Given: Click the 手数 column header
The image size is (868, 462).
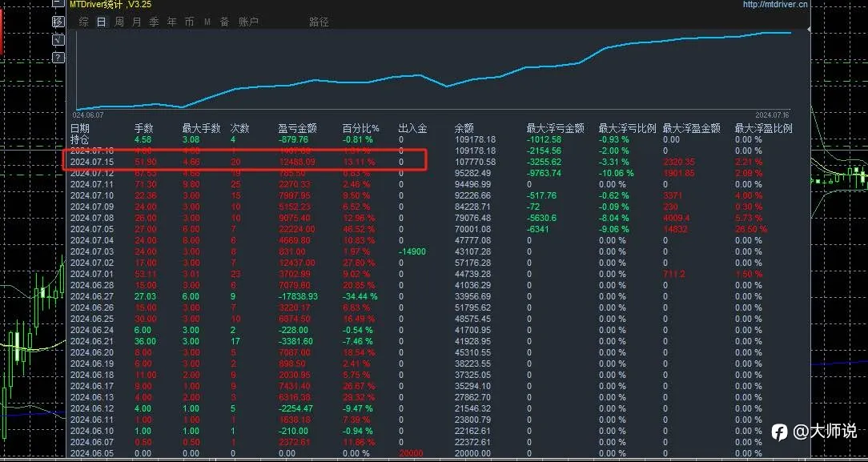Looking at the screenshot, I should click(144, 128).
